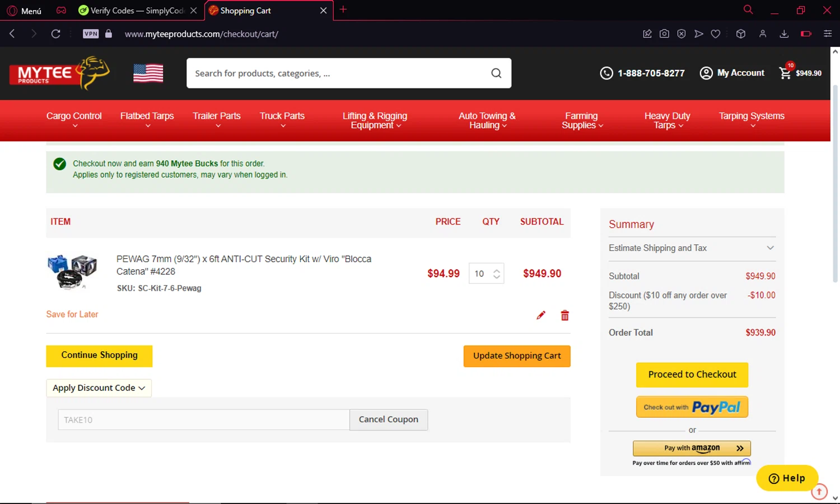
Task: Open the PEWAG security kit thumbnail
Action: 72,272
